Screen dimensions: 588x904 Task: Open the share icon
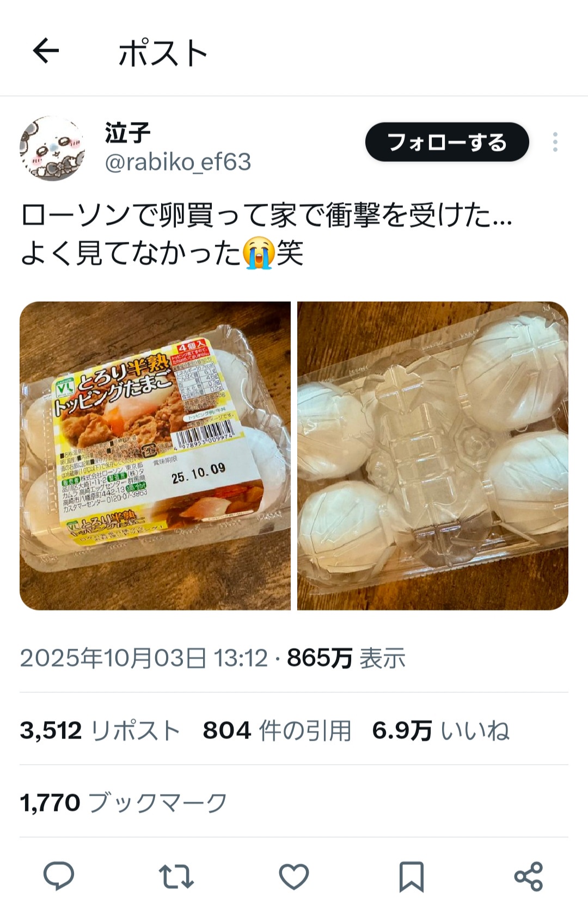(x=529, y=876)
